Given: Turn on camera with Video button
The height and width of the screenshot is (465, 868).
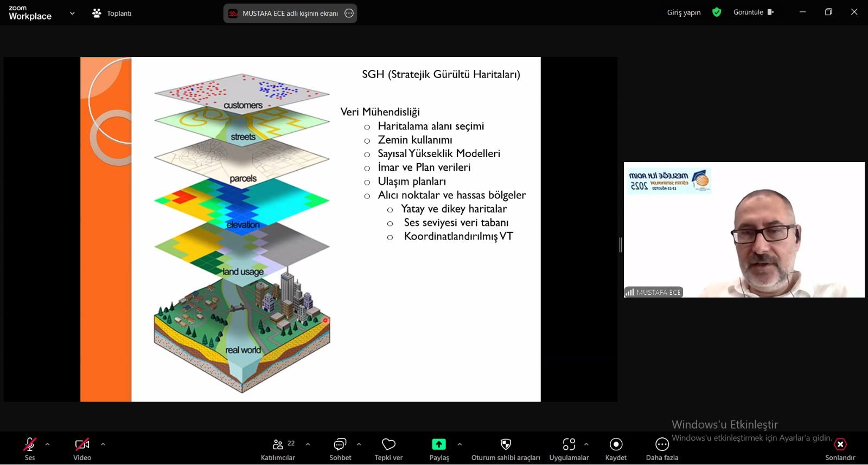Looking at the screenshot, I should coord(82,445).
